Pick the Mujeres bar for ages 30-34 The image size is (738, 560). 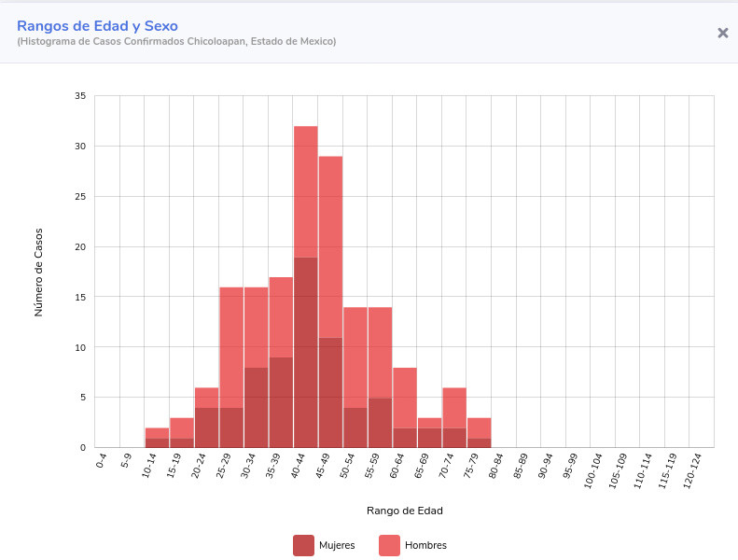pyautogui.click(x=257, y=408)
